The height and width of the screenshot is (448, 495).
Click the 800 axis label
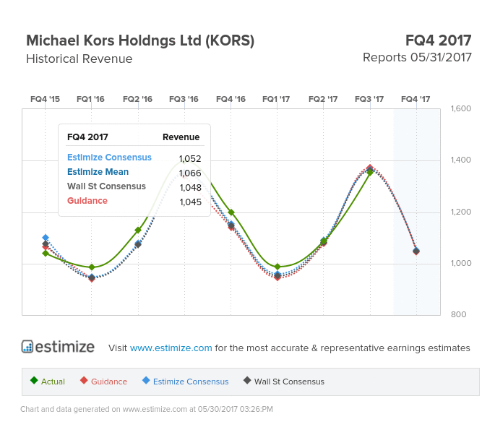tap(458, 314)
